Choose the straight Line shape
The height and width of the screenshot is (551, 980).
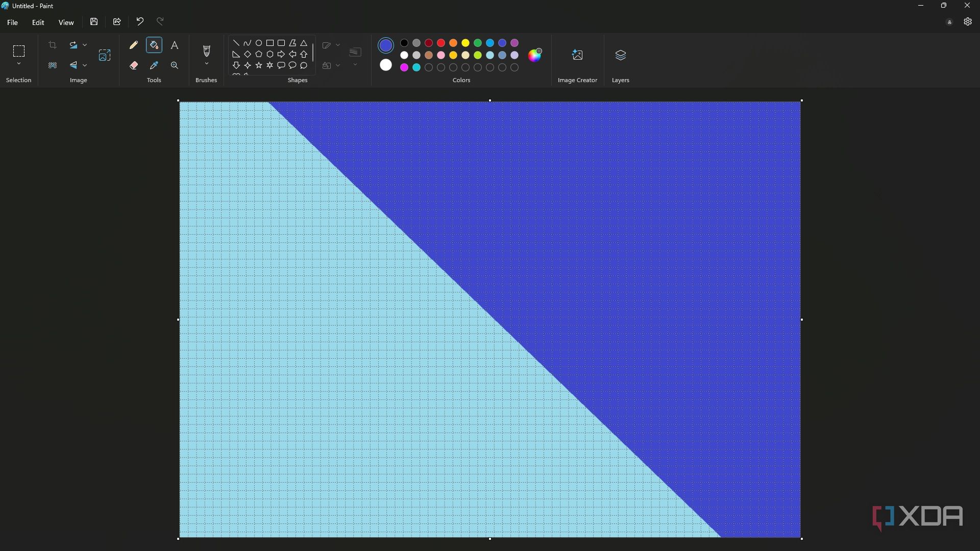236,43
